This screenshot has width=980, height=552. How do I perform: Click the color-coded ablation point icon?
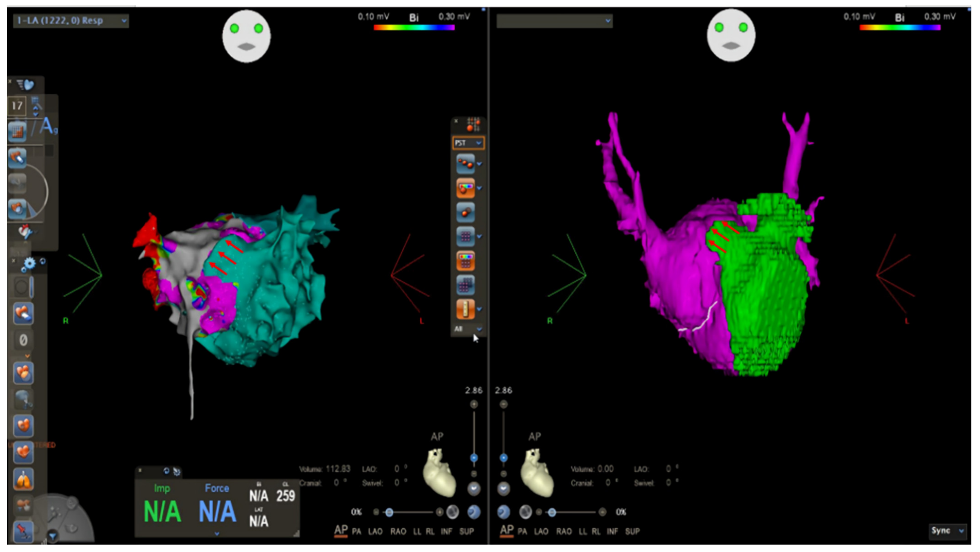(x=465, y=188)
